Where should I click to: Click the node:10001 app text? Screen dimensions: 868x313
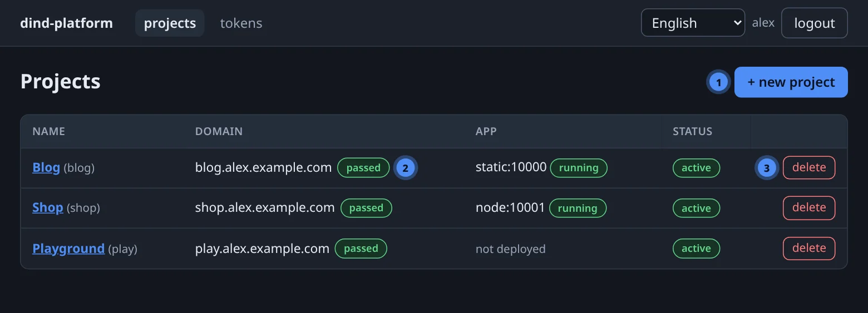point(510,208)
